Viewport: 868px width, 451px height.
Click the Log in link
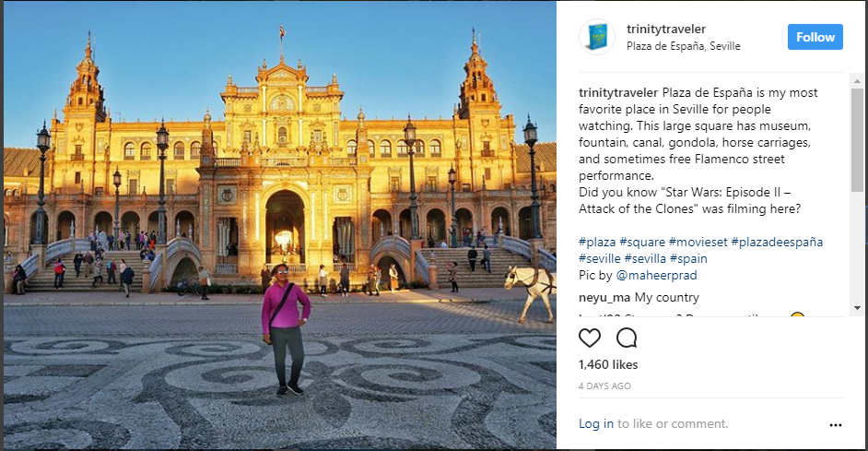click(x=595, y=423)
